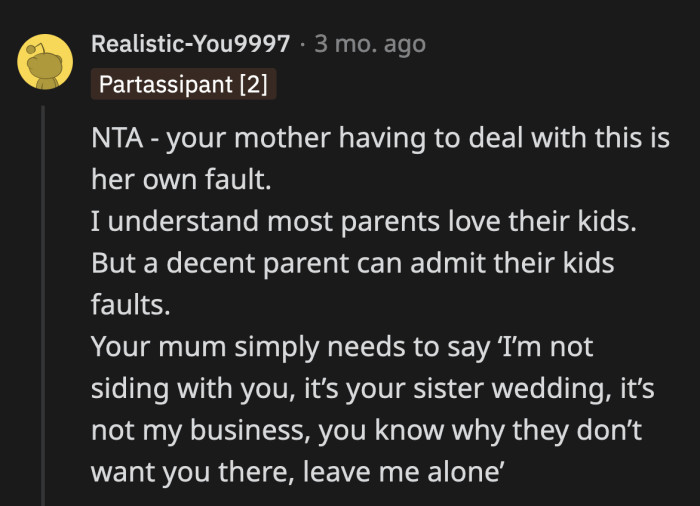Visit the Realistic-You9997 user profile link

click(x=191, y=44)
